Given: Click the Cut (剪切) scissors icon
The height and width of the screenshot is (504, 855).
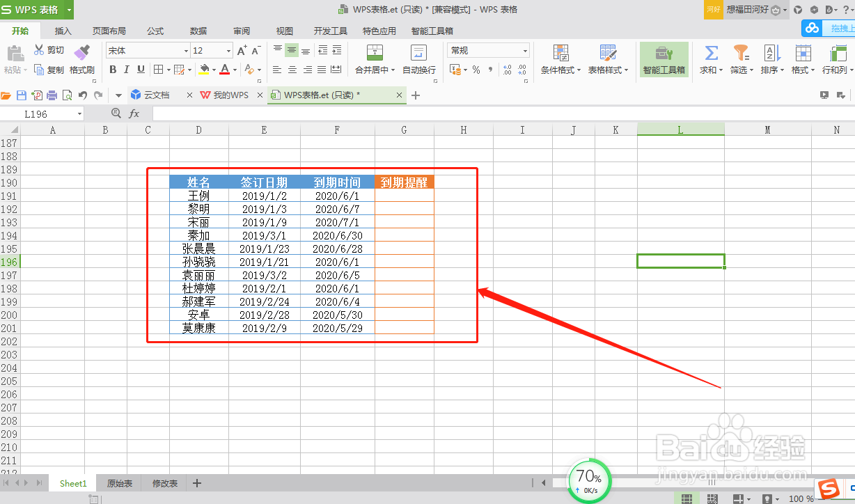Looking at the screenshot, I should [39, 50].
